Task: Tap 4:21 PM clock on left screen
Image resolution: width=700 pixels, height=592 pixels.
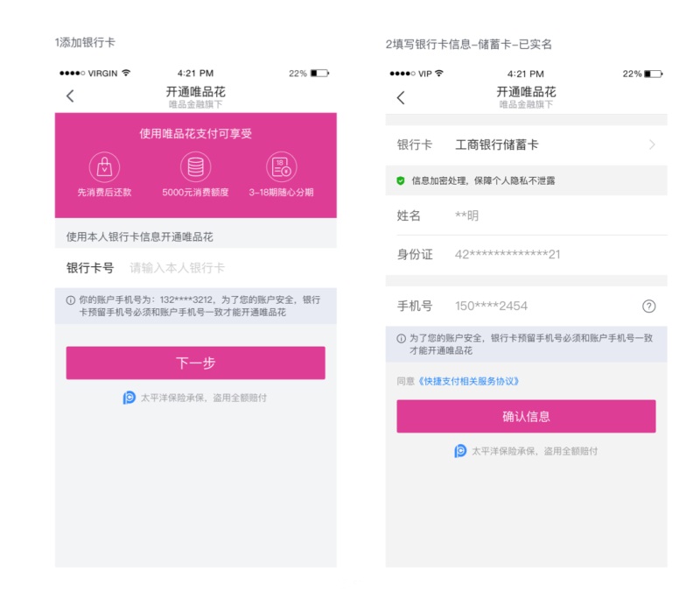Action: click(195, 73)
